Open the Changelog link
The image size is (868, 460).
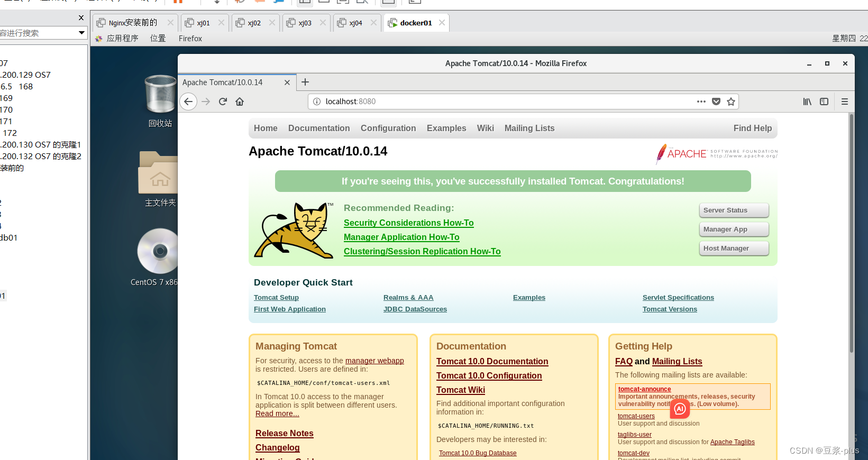278,448
